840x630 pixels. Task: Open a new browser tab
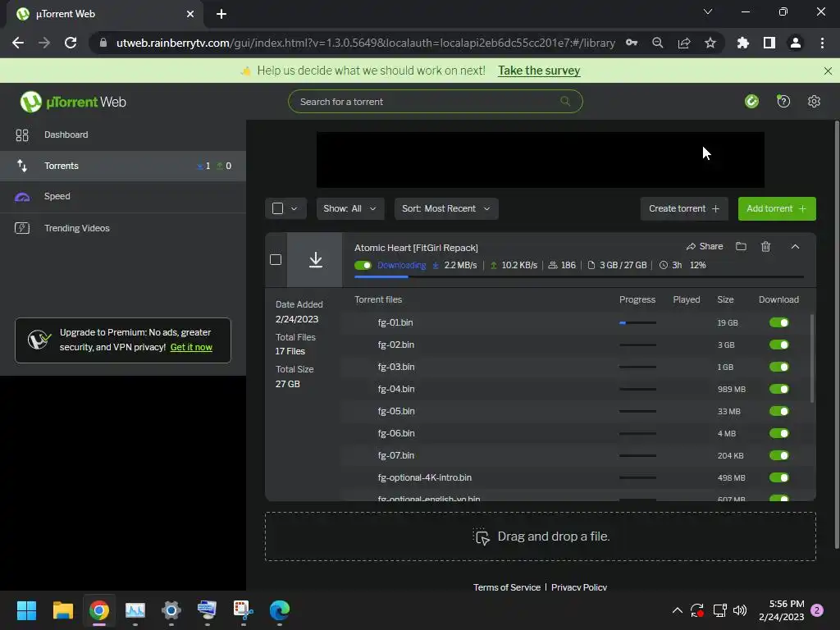[x=221, y=14]
